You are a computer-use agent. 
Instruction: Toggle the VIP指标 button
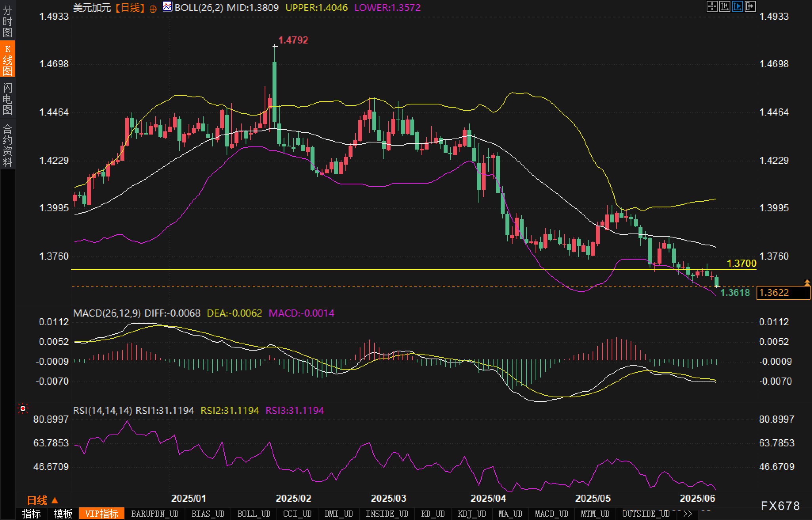[x=102, y=514]
